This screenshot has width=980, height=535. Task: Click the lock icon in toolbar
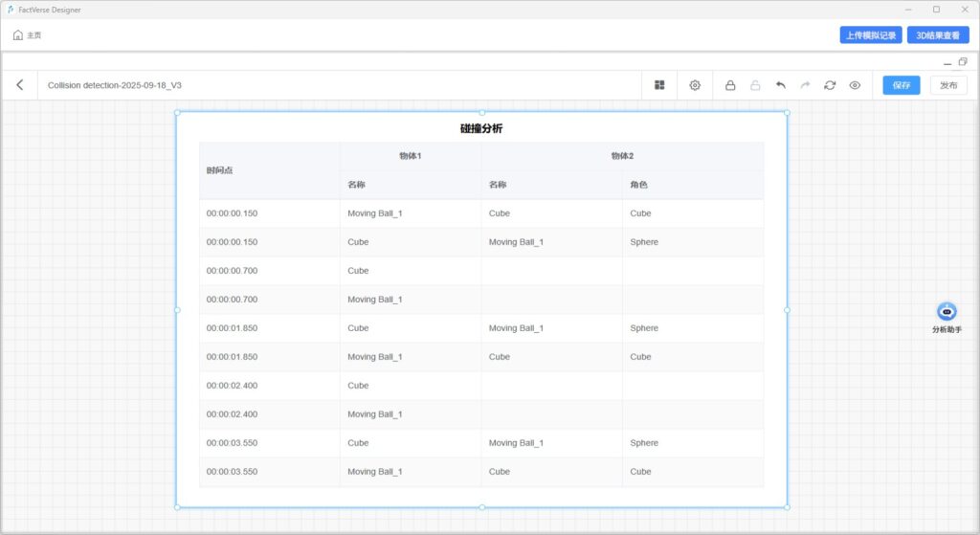(730, 85)
